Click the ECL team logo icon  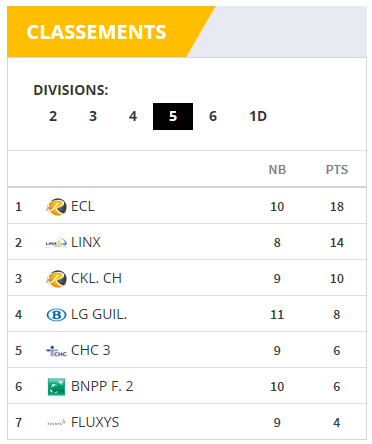click(56, 207)
